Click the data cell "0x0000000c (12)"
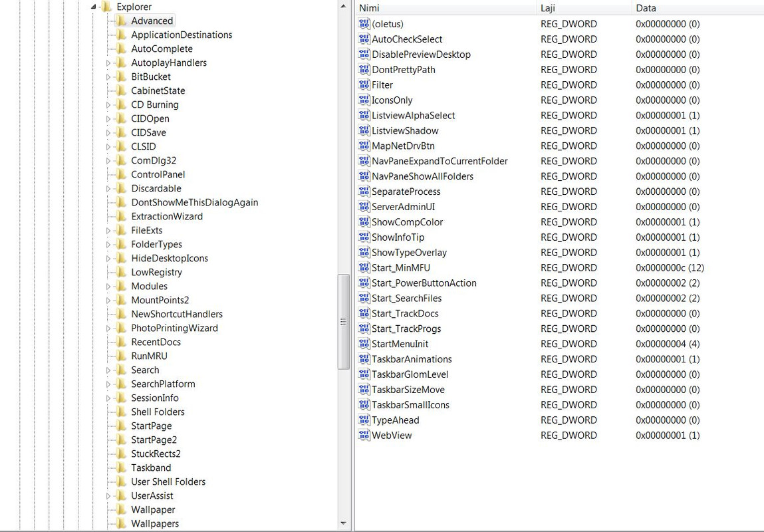The width and height of the screenshot is (764, 532). [x=670, y=267]
